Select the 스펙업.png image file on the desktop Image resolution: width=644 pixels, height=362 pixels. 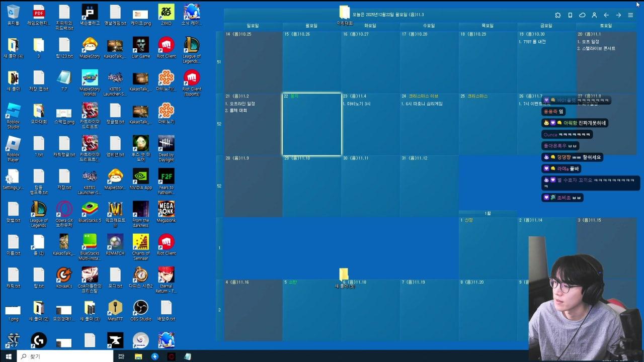coord(64,114)
